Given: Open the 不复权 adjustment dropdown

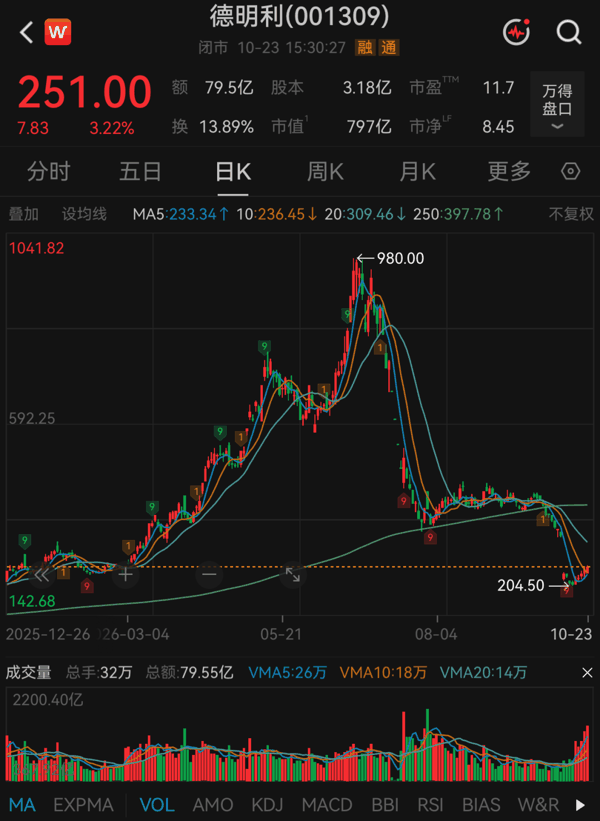Looking at the screenshot, I should click(571, 214).
